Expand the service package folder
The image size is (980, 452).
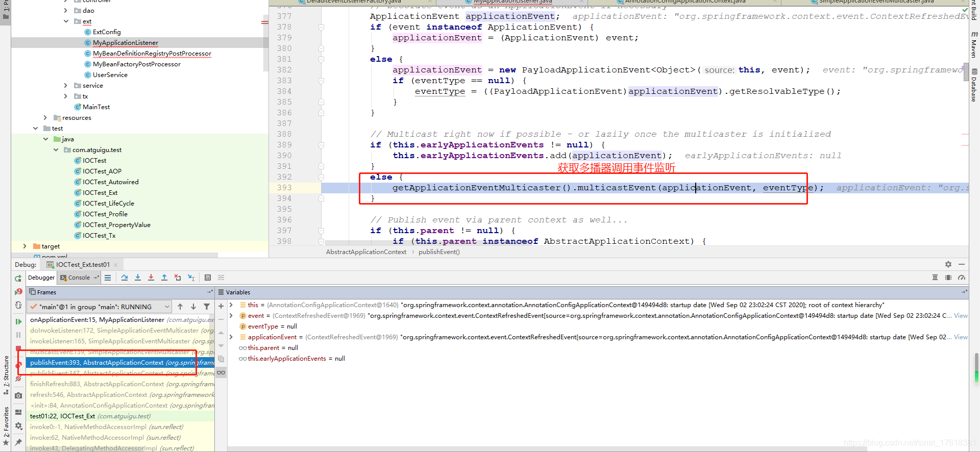coord(66,85)
